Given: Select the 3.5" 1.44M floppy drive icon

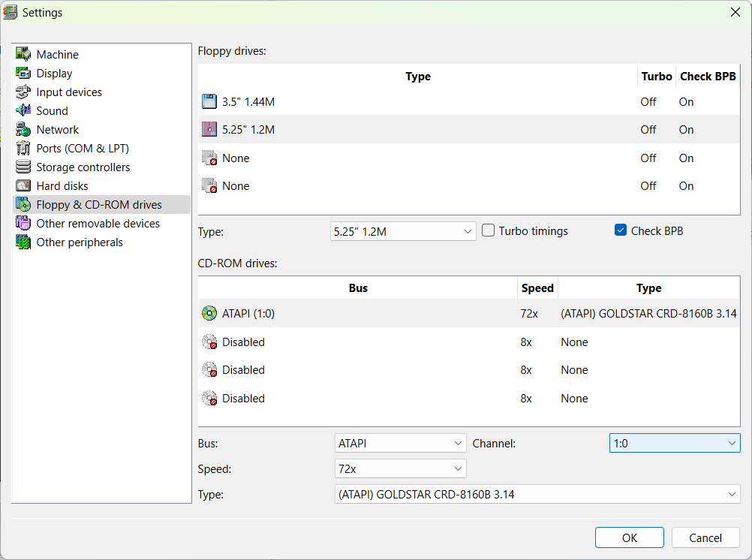Looking at the screenshot, I should point(209,102).
